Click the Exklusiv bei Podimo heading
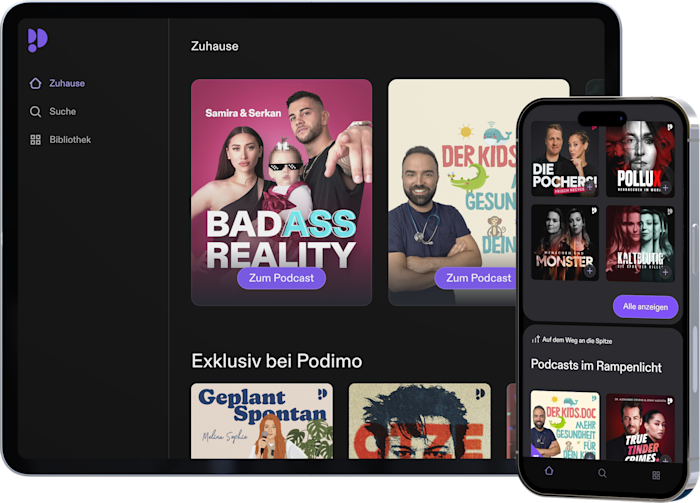Screen dimensions: 700x503 coord(277,361)
